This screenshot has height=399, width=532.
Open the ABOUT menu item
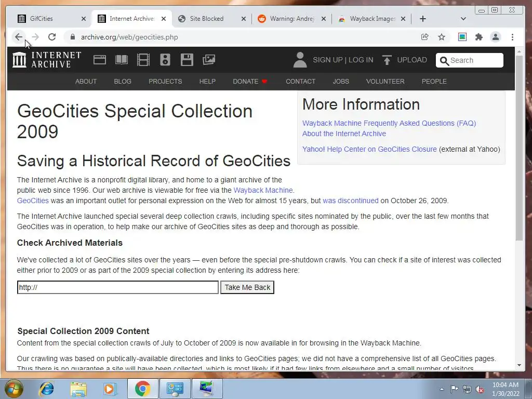pyautogui.click(x=86, y=82)
